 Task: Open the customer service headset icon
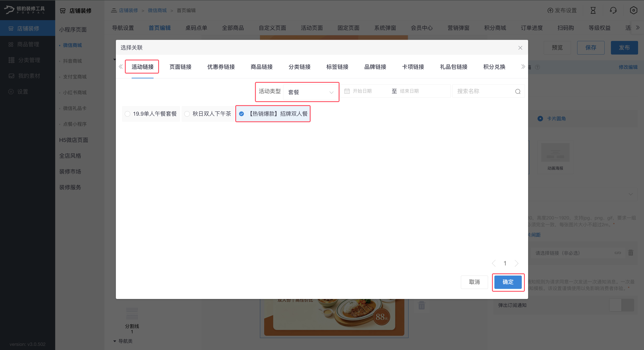tap(613, 11)
